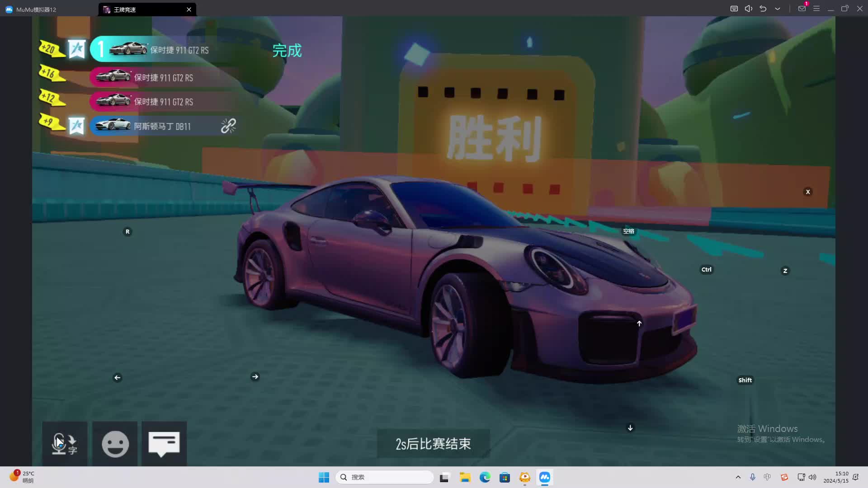Image resolution: width=868 pixels, height=488 pixels.
Task: Open the MuMu mail notifications icon
Action: tap(802, 9)
